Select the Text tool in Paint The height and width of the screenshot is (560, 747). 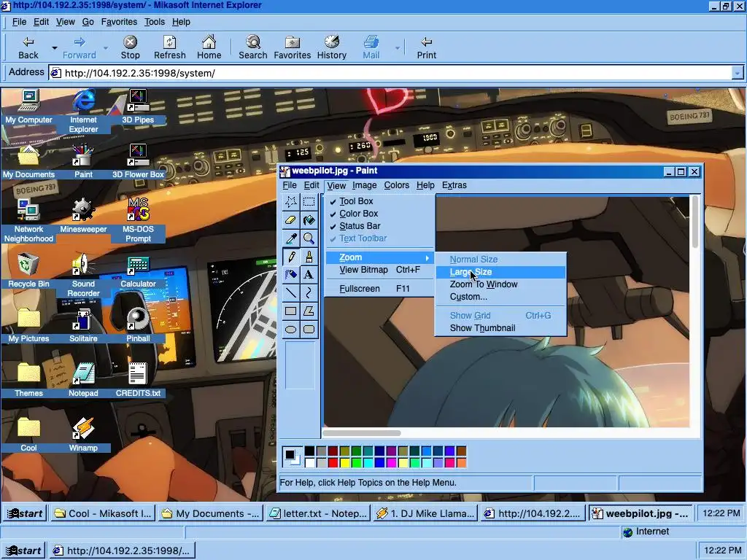[309, 275]
